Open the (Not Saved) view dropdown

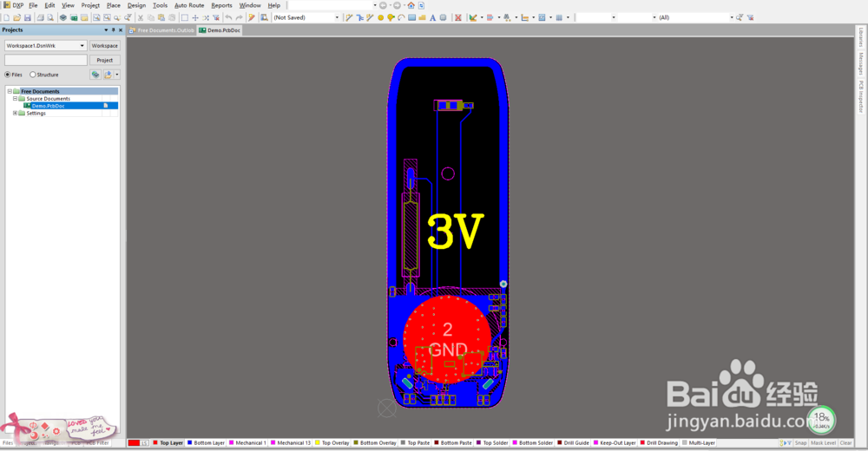[337, 17]
